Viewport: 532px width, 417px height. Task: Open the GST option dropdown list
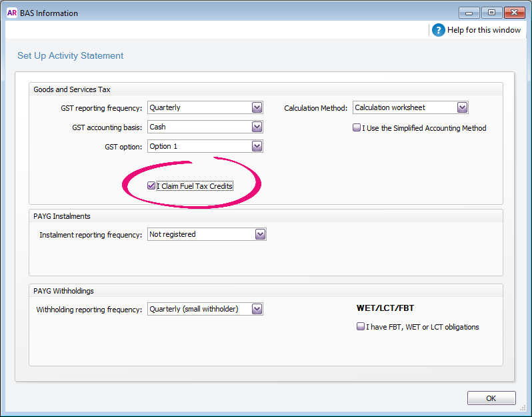[x=257, y=146]
